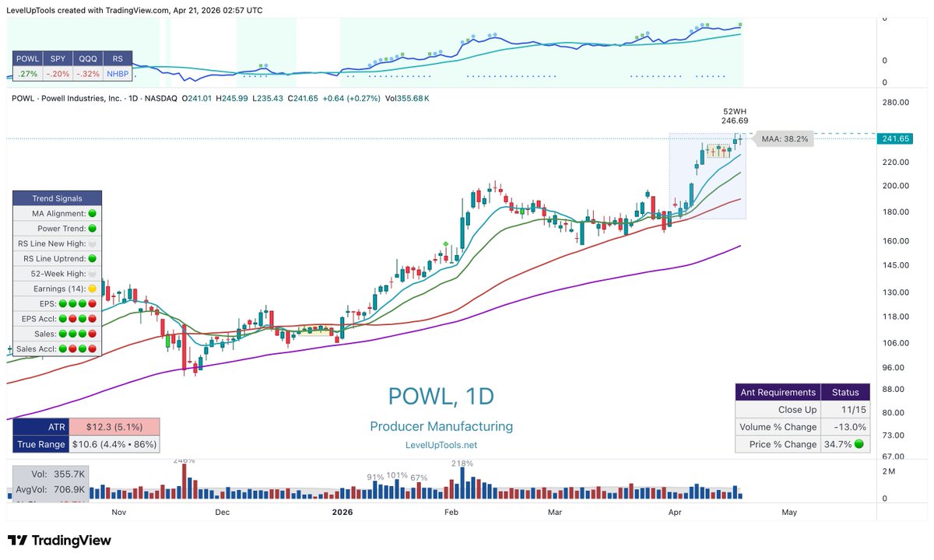Click the -.32% QQQ value cell
Screen dimensions: 934x560
click(88, 74)
